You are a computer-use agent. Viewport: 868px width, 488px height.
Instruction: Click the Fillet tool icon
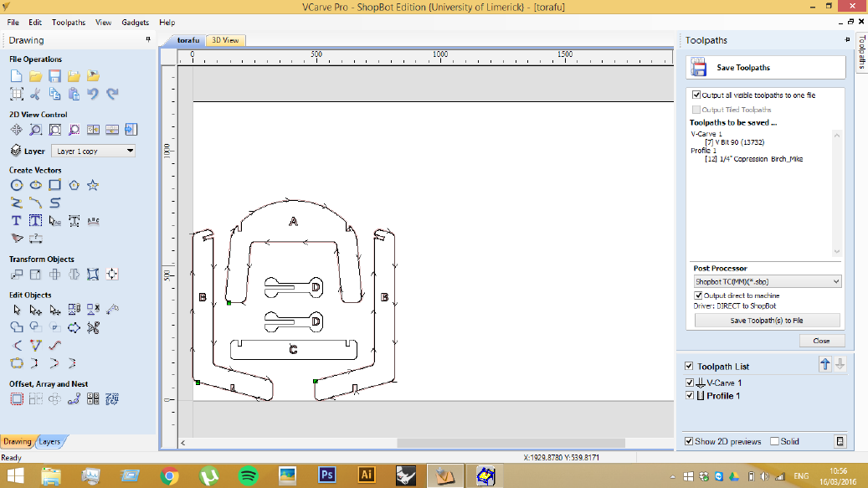pos(17,345)
